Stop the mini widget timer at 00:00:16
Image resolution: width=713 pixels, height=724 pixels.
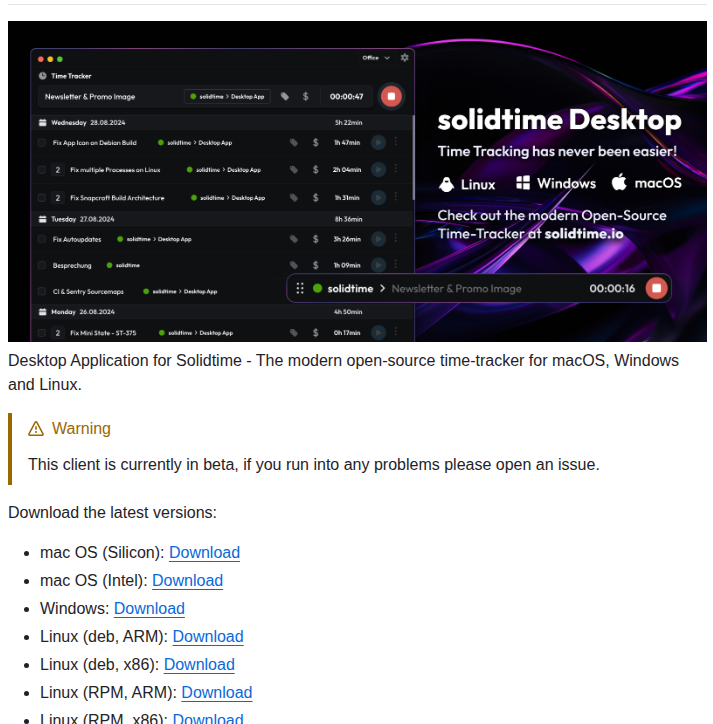tap(656, 289)
